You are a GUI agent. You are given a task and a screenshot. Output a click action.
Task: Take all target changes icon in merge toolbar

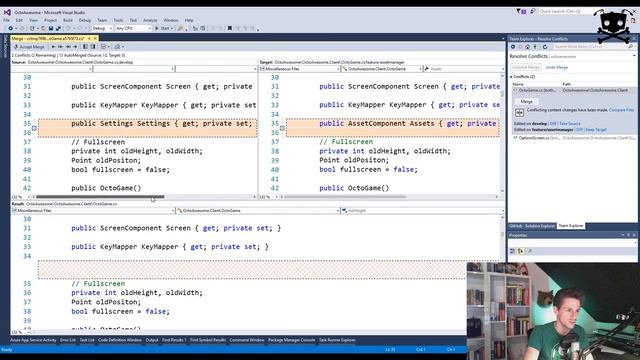tap(93, 47)
